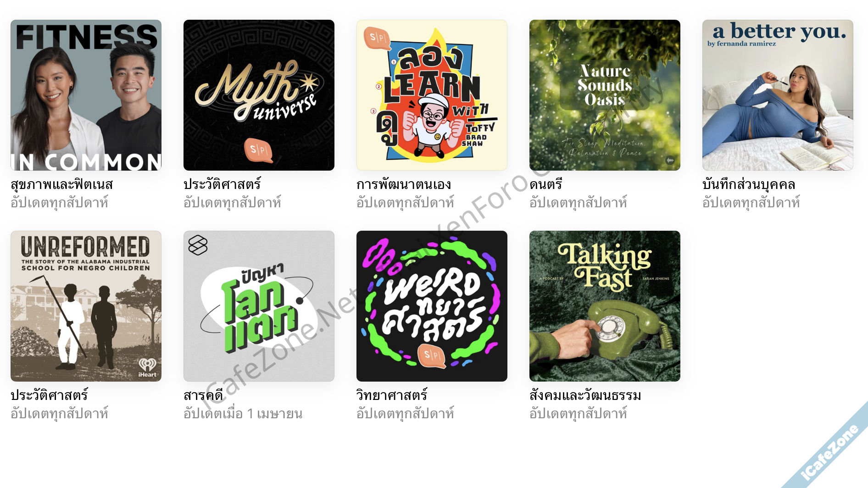Open the วิทยาศาสตร์ category title
The image size is (868, 488).
pyautogui.click(x=392, y=395)
